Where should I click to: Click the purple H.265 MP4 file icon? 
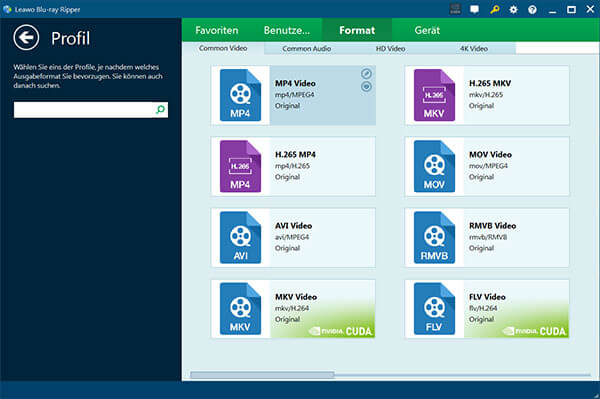(240, 166)
